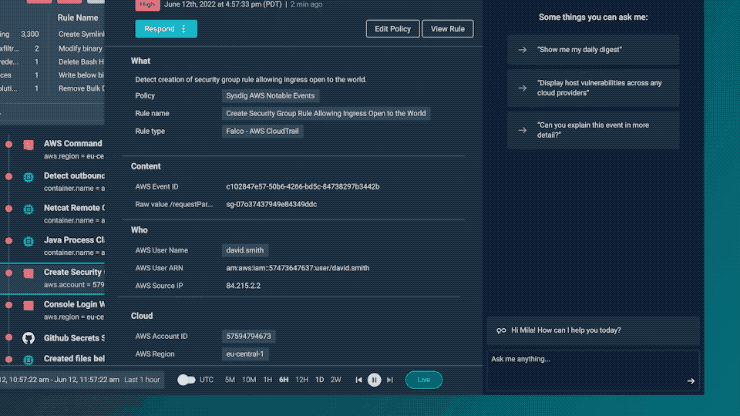Select the "Can you explain this event" suggestion
740x416 pixels.
[x=593, y=130]
